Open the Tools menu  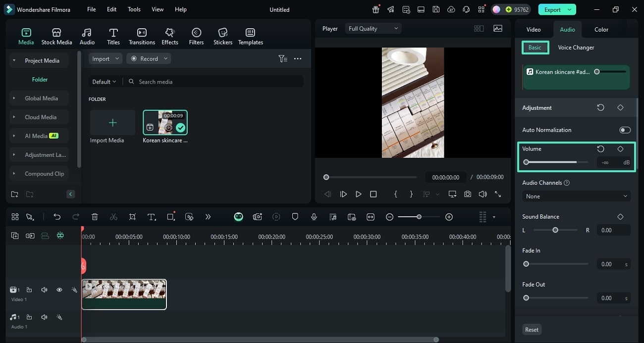(x=134, y=9)
